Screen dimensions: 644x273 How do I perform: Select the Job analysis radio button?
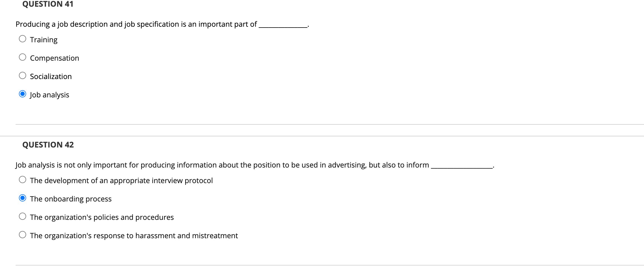pyautogui.click(x=23, y=94)
